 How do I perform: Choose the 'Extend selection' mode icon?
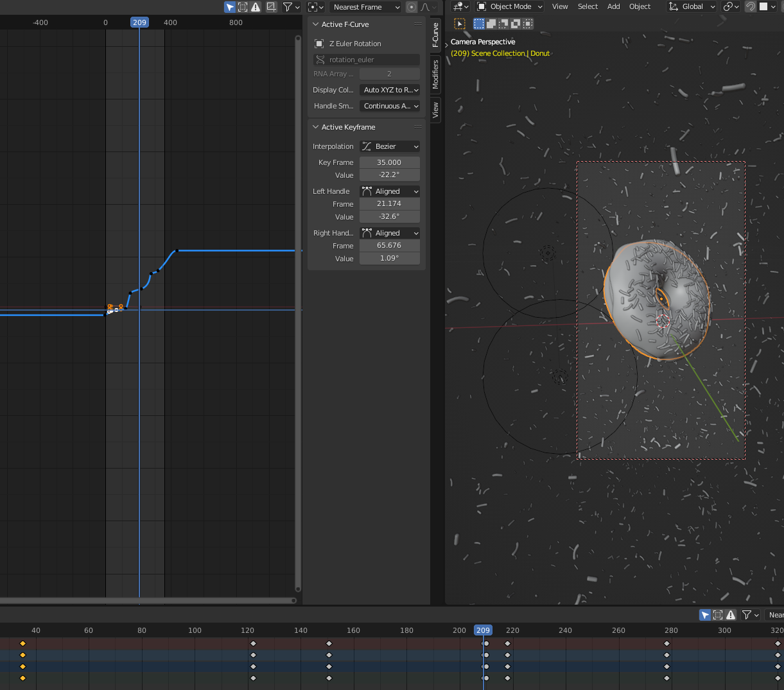(x=491, y=24)
